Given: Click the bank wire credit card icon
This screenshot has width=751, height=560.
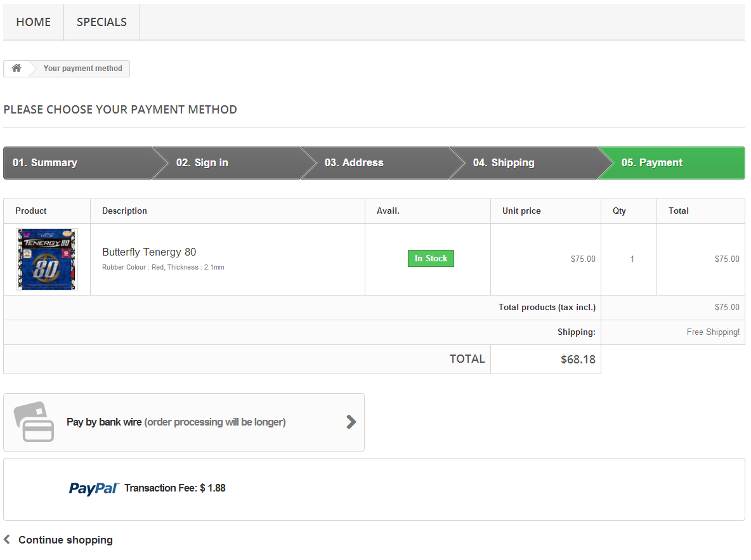Looking at the screenshot, I should [34, 422].
